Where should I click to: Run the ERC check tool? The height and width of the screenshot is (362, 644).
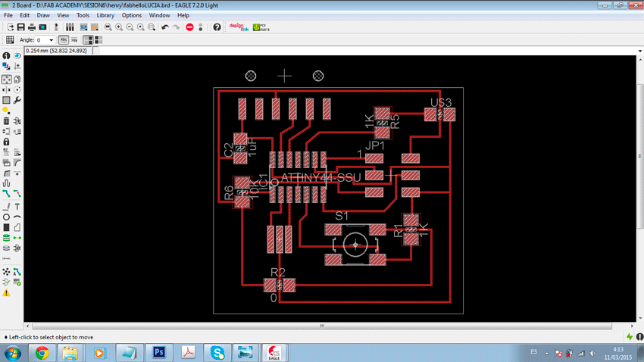pyautogui.click(x=6, y=282)
